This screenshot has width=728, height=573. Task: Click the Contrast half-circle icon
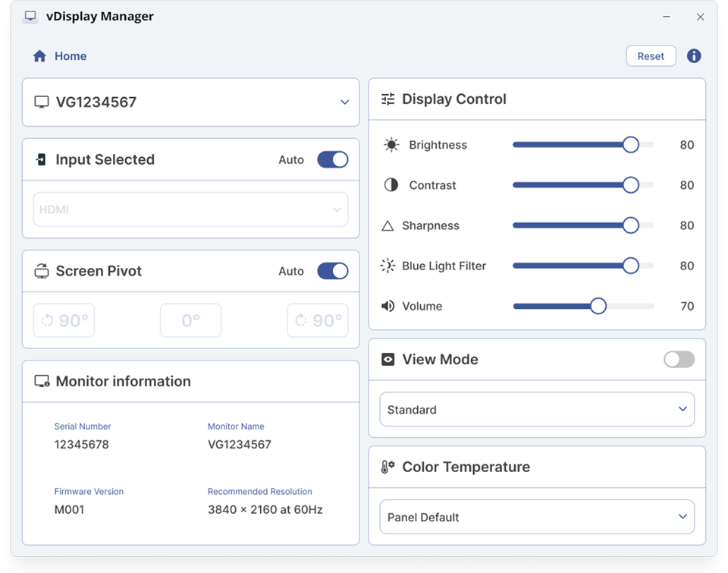[391, 185]
